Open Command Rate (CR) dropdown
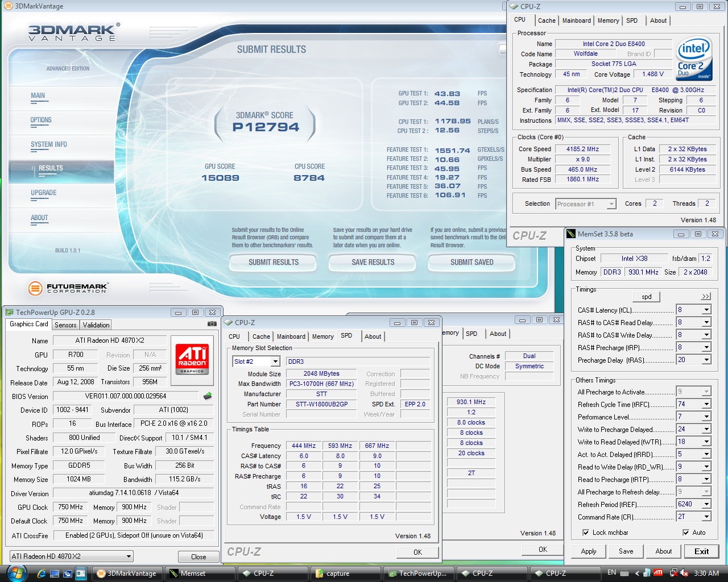Viewport: 728px width, 582px height. 706,517
